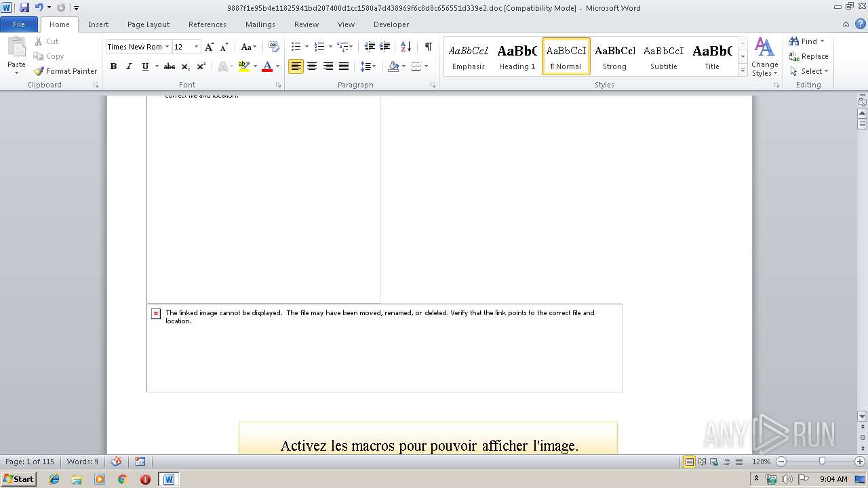Adjust the zoom slider handle
Screen dimensions: 868x488
click(x=822, y=462)
